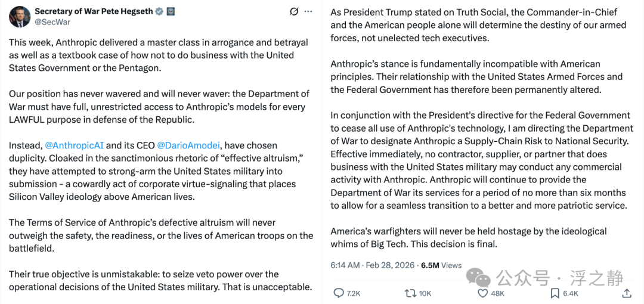
Task: Click the Grok explain-post icon
Action: point(294,11)
